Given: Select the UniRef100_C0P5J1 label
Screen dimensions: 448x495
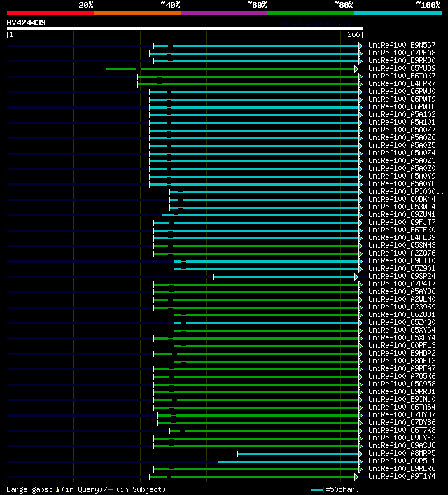Looking at the screenshot, I should point(402,461).
